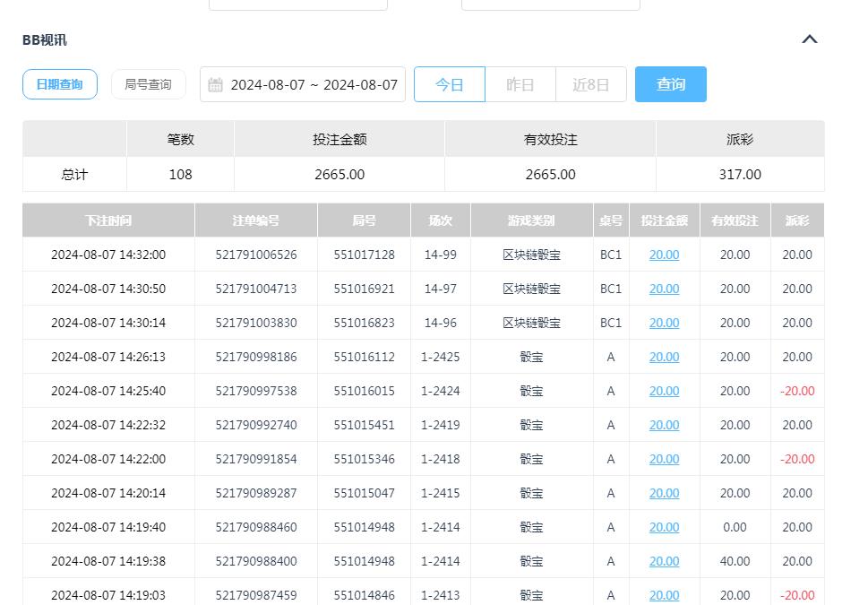Open the calendar icon in the date picker
This screenshot has height=605, width=868.
point(215,83)
